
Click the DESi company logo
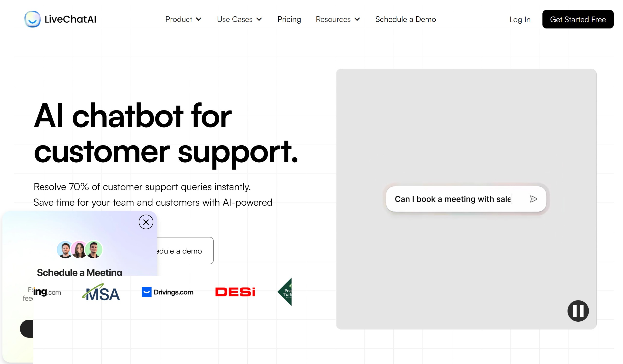tap(235, 292)
